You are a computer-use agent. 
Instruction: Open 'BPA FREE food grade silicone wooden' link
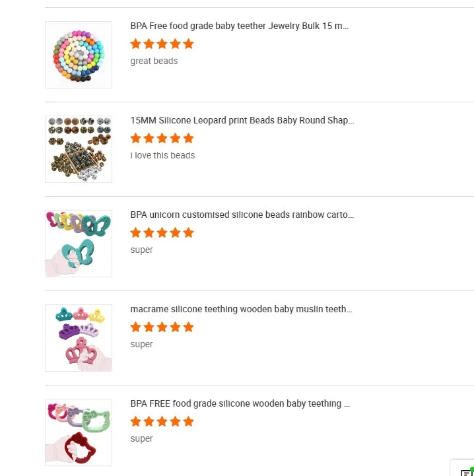tap(240, 404)
